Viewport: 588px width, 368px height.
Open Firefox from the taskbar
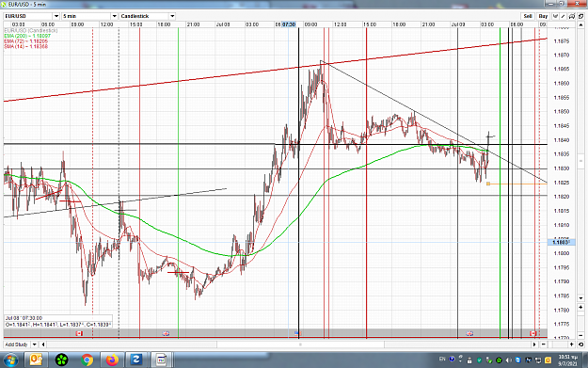click(x=112, y=360)
